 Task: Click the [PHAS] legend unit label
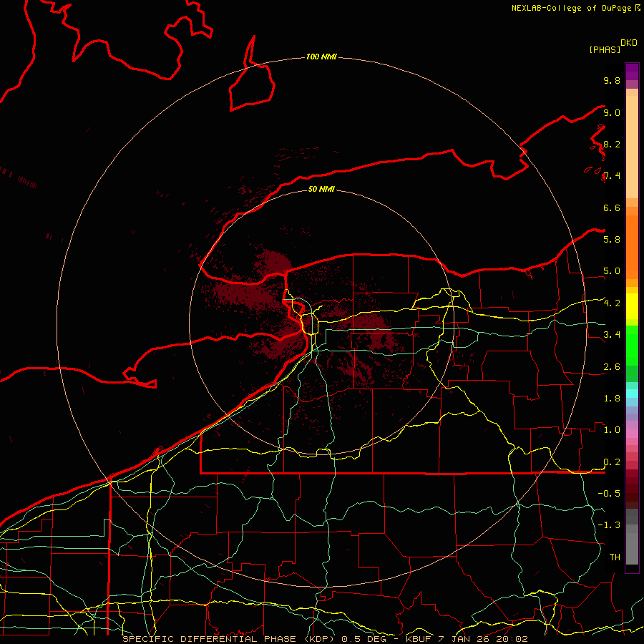pyautogui.click(x=605, y=49)
